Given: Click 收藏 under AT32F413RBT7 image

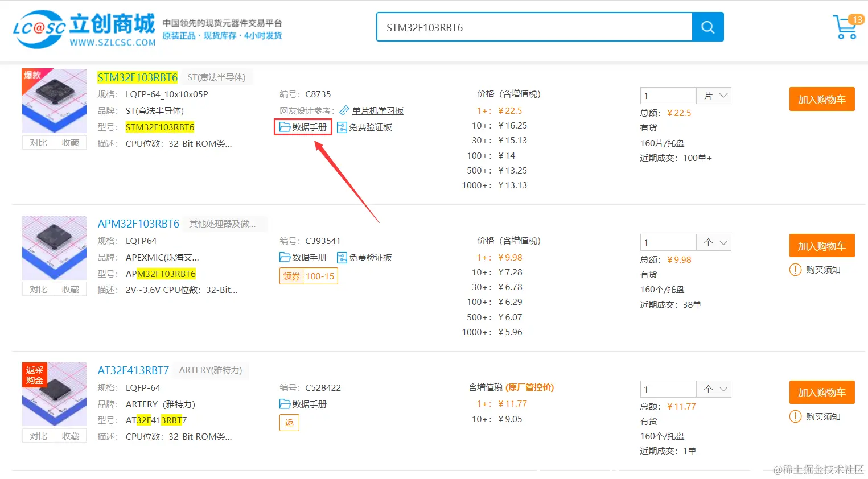Looking at the screenshot, I should click(71, 436).
